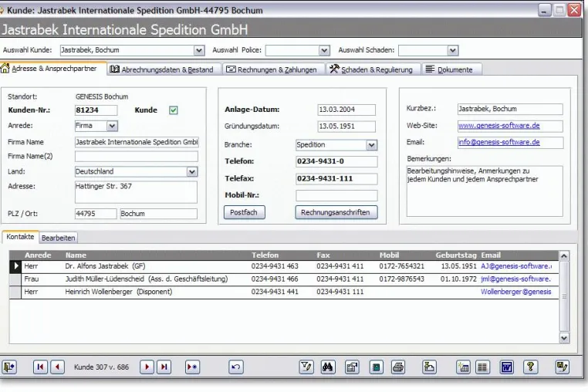
Task: Click the Firma Name input field
Action: (137, 142)
